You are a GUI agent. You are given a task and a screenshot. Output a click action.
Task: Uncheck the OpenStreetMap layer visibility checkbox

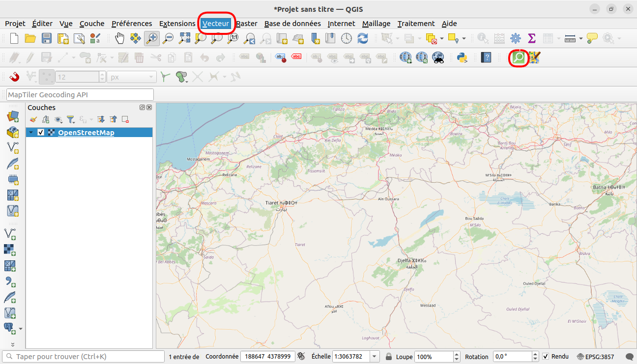click(x=41, y=132)
